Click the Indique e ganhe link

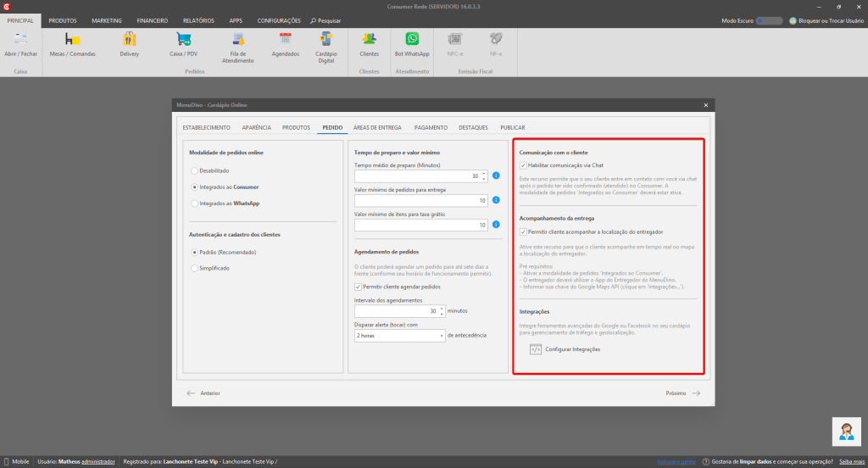(676, 461)
